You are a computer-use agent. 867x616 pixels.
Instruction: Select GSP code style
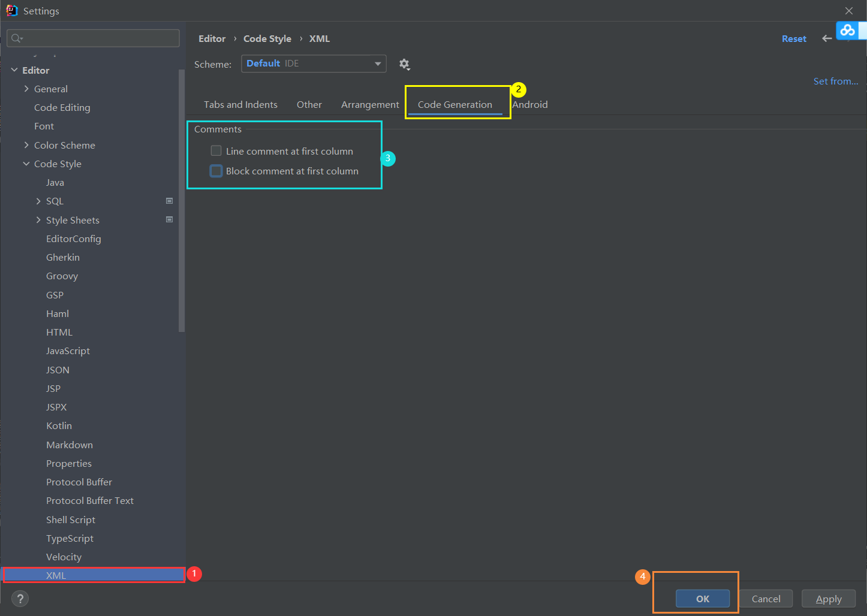pyautogui.click(x=55, y=295)
